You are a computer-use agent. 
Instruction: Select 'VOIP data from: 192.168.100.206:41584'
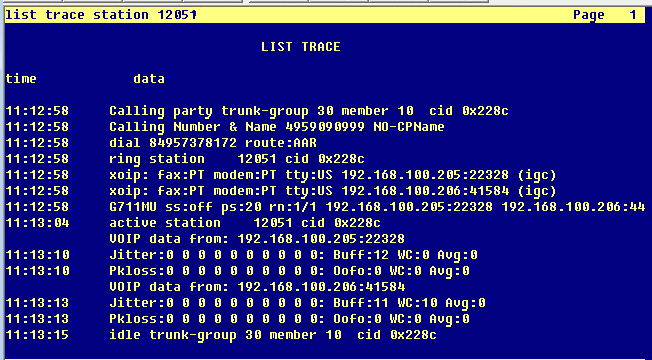point(257,286)
